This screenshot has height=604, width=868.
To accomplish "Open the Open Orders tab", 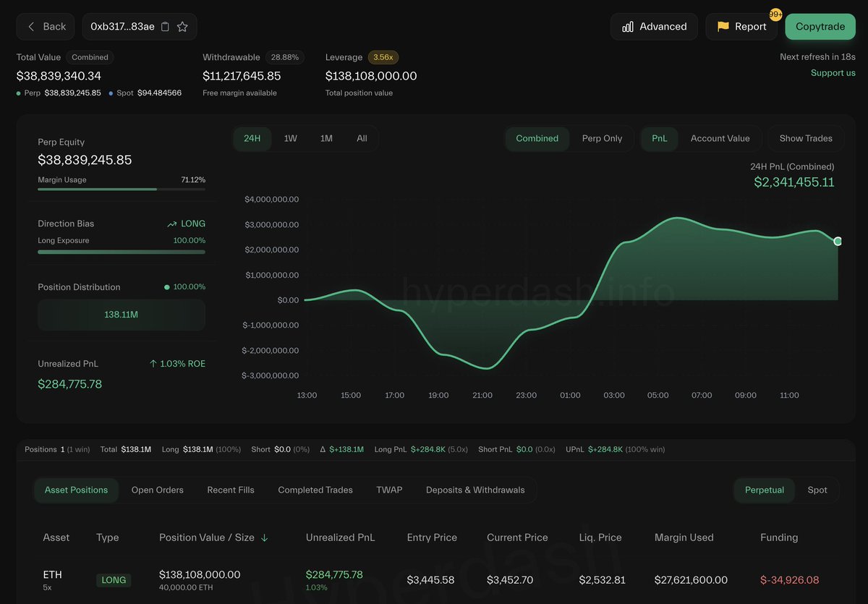I will point(157,490).
